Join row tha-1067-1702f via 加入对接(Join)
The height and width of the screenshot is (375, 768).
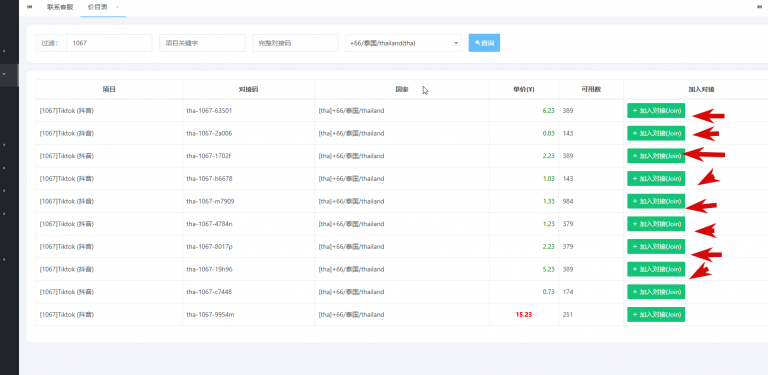[656, 156]
